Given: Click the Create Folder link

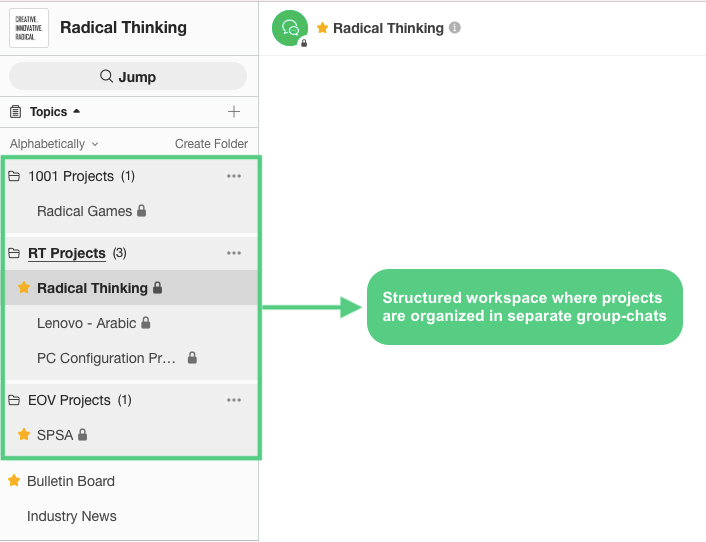Looking at the screenshot, I should pyautogui.click(x=211, y=144).
